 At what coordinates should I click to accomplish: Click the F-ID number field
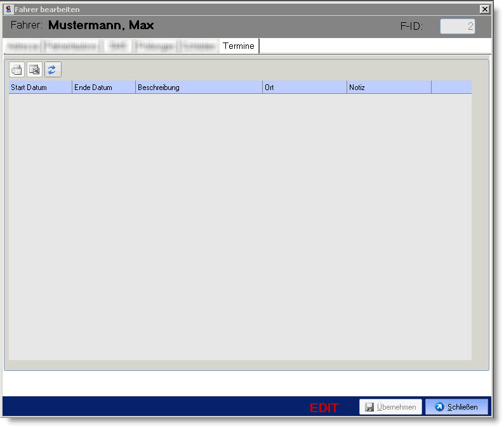click(x=457, y=27)
